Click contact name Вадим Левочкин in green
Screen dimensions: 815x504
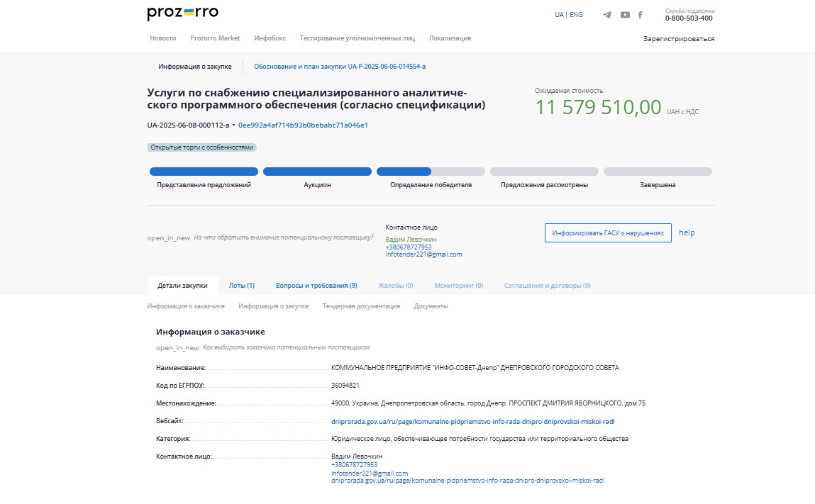click(x=411, y=240)
